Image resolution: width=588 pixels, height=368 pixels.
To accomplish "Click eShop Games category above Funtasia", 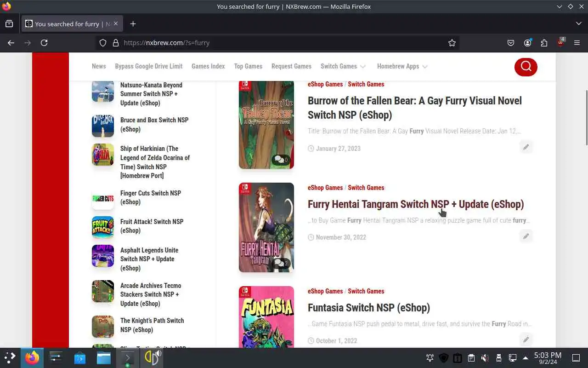I will 325,291.
